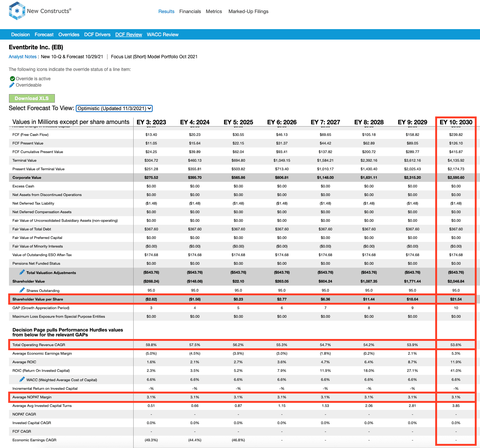This screenshot has height=448, width=480.
Task: Click the Average ROIC row label
Action: click(24, 362)
